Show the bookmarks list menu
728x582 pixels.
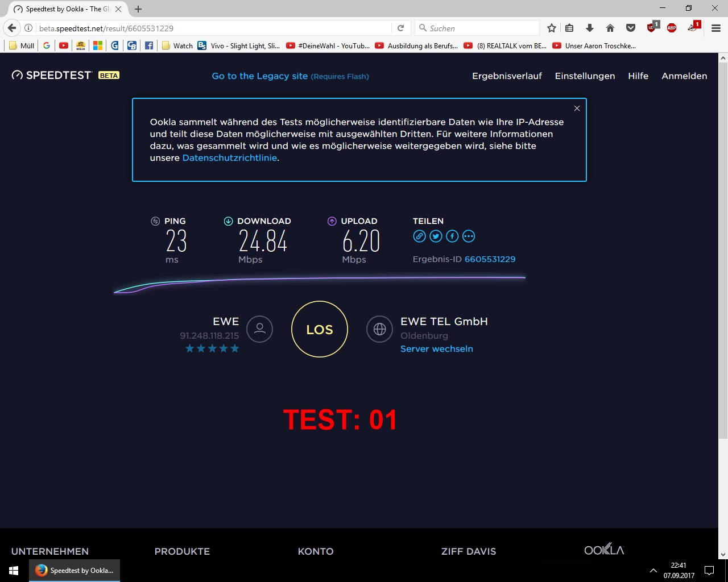pos(569,28)
